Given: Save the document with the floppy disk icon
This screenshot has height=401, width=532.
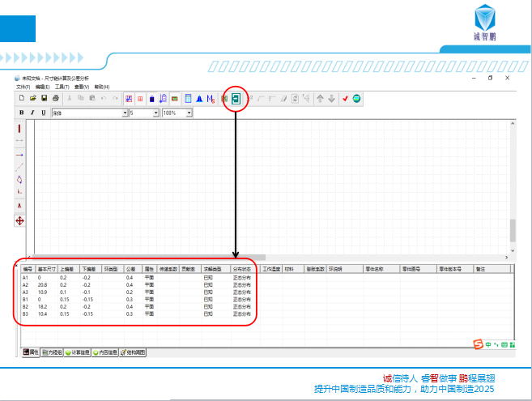Looking at the screenshot, I should point(44,98).
